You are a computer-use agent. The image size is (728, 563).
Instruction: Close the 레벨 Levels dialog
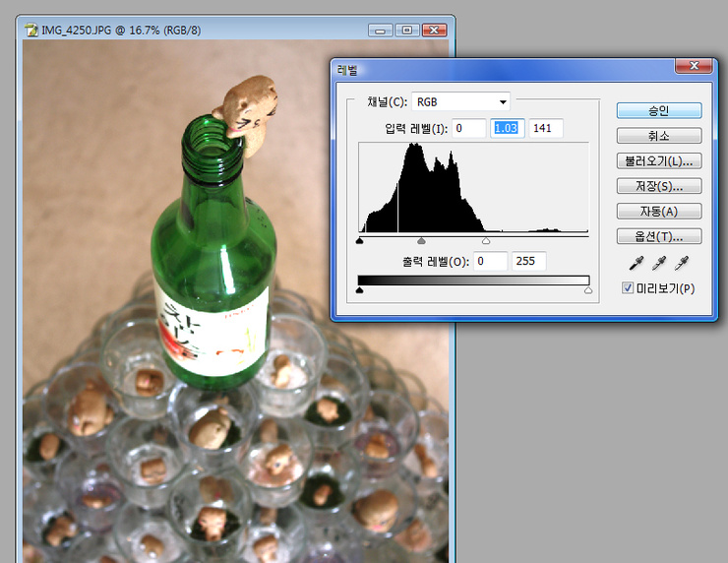coord(694,66)
